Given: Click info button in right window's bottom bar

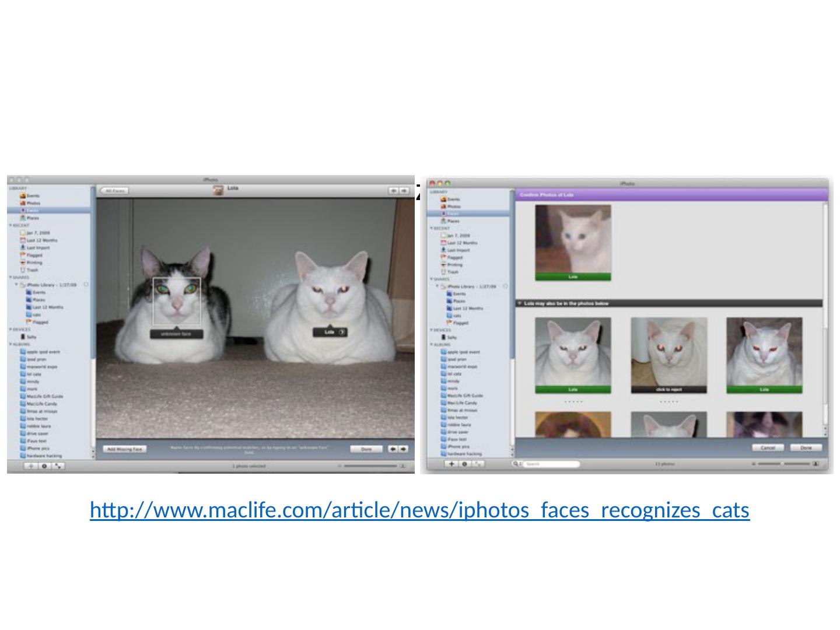Looking at the screenshot, I should tap(465, 464).
